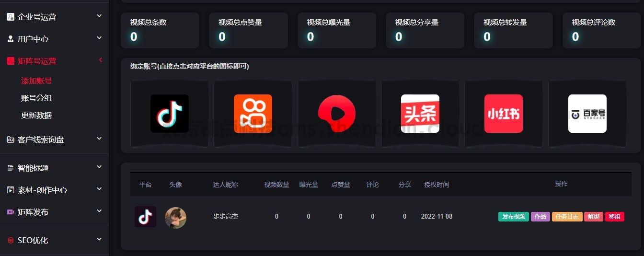
Task: Select 企业号运营 in the sidebar
Action: 37,17
